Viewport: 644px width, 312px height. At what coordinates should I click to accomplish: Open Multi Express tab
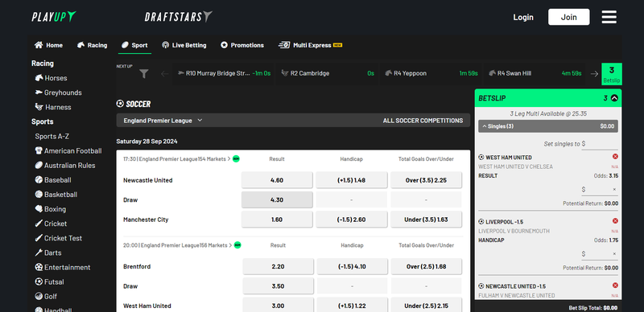(x=311, y=45)
